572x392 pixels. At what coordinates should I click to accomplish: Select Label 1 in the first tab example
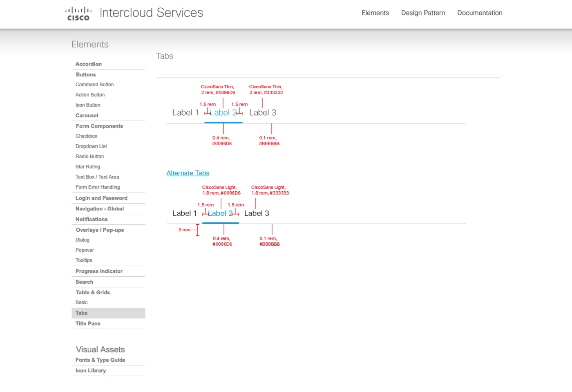pos(185,113)
